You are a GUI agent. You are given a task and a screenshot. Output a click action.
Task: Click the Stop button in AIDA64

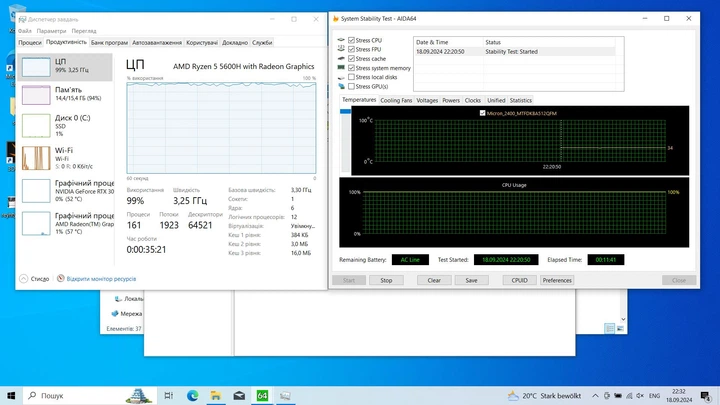tap(386, 280)
